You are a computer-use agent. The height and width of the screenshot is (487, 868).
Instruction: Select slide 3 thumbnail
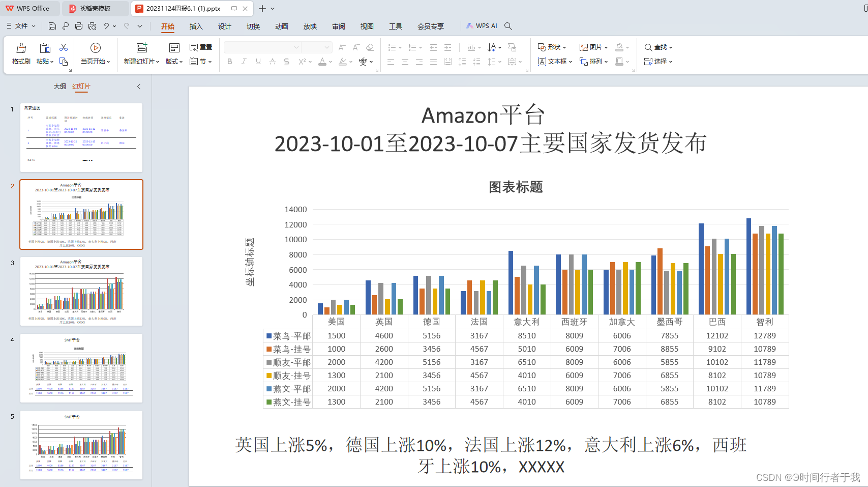(x=81, y=291)
